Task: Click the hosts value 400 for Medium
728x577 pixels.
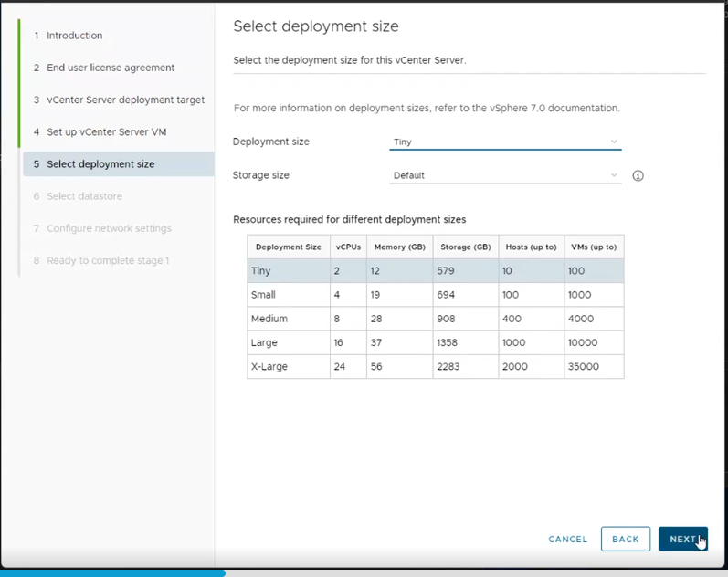Action: point(512,319)
